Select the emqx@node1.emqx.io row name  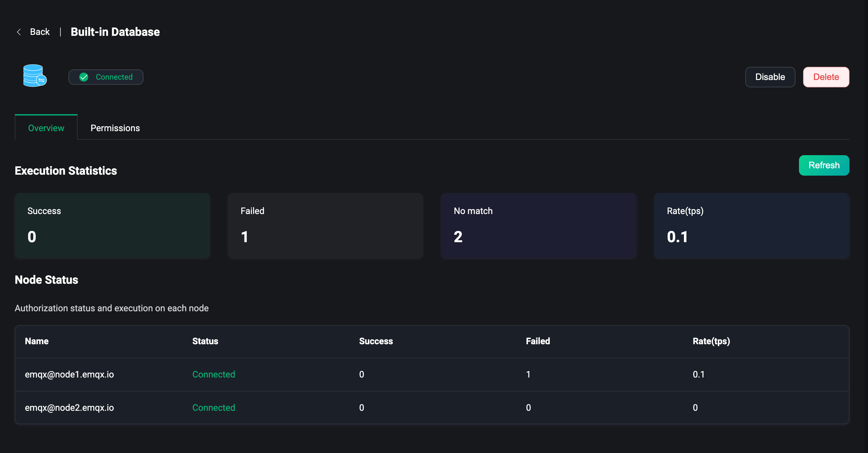click(69, 374)
